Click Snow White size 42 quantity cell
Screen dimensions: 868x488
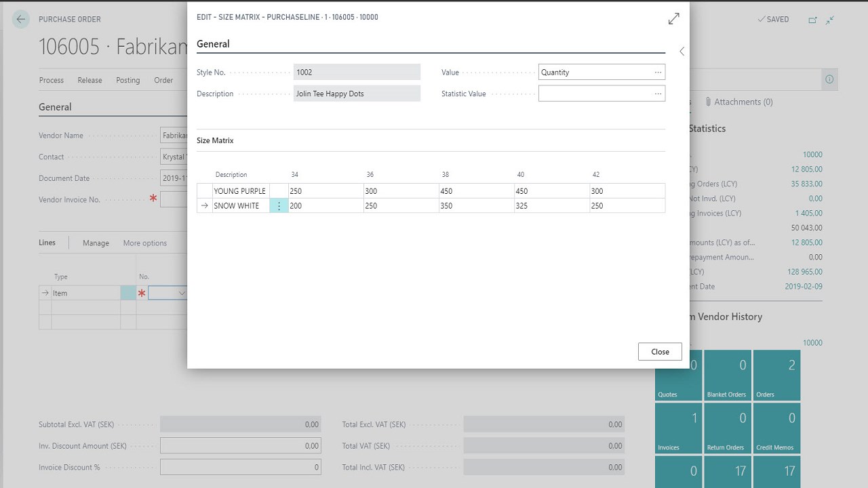627,206
